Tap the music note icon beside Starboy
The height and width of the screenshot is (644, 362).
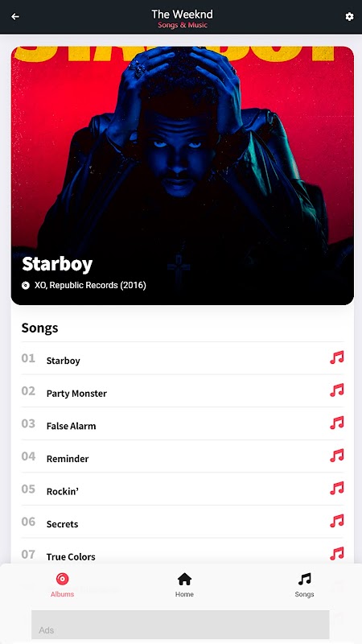point(336,357)
